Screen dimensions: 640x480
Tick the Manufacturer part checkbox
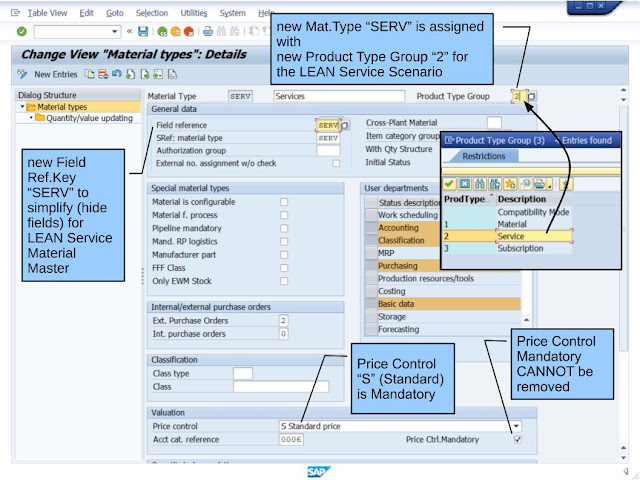point(284,255)
